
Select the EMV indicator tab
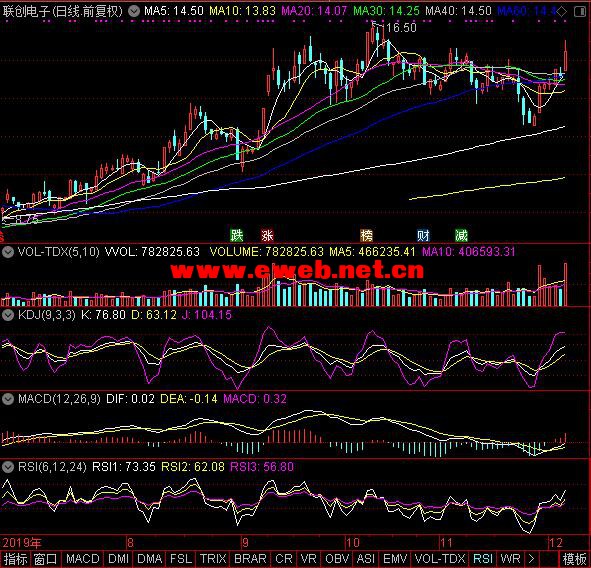[x=395, y=559]
